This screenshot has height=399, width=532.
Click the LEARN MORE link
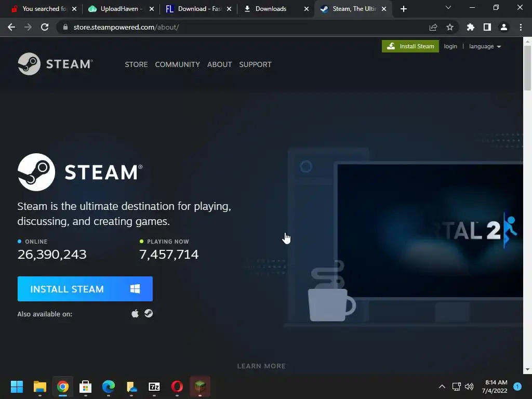pyautogui.click(x=261, y=366)
